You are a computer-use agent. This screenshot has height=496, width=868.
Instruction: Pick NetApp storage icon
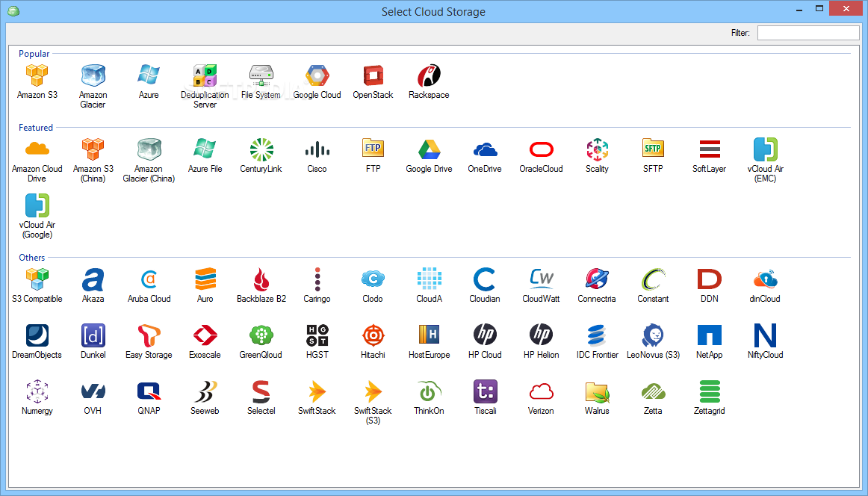pyautogui.click(x=709, y=335)
